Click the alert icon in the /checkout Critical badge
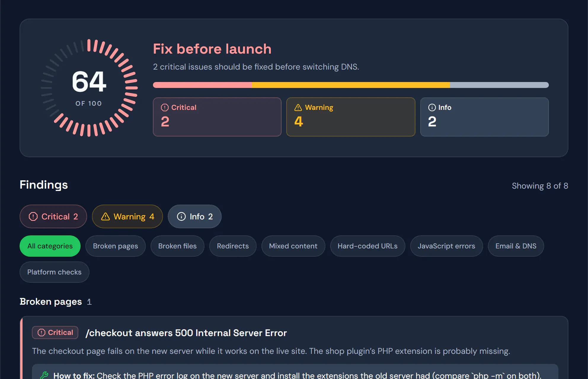Image resolution: width=588 pixels, height=379 pixels. coord(41,333)
